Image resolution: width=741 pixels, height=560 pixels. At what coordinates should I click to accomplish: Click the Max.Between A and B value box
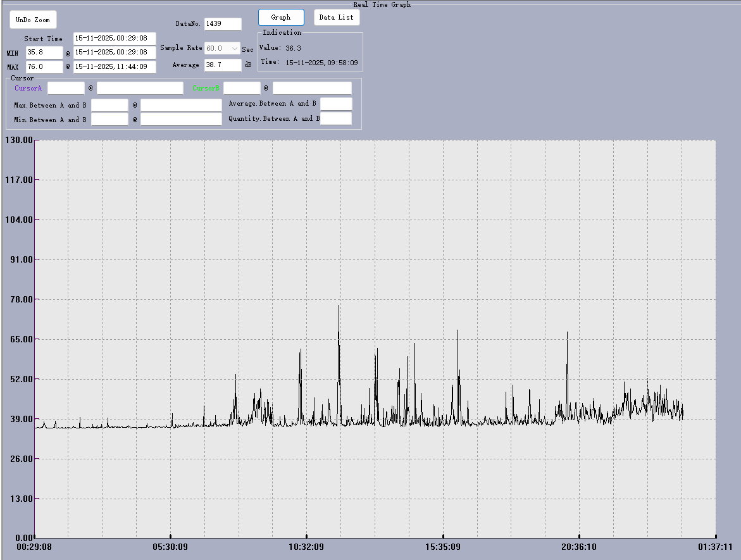pyautogui.click(x=109, y=105)
